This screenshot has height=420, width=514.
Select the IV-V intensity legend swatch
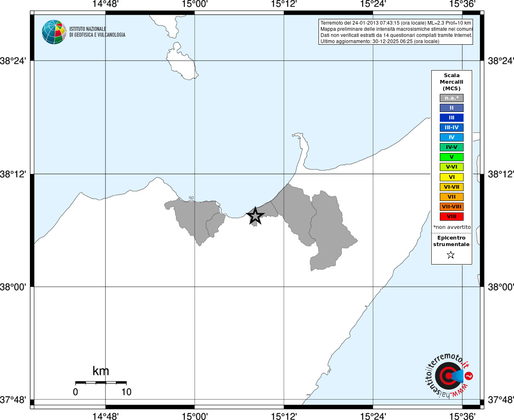pos(452,147)
